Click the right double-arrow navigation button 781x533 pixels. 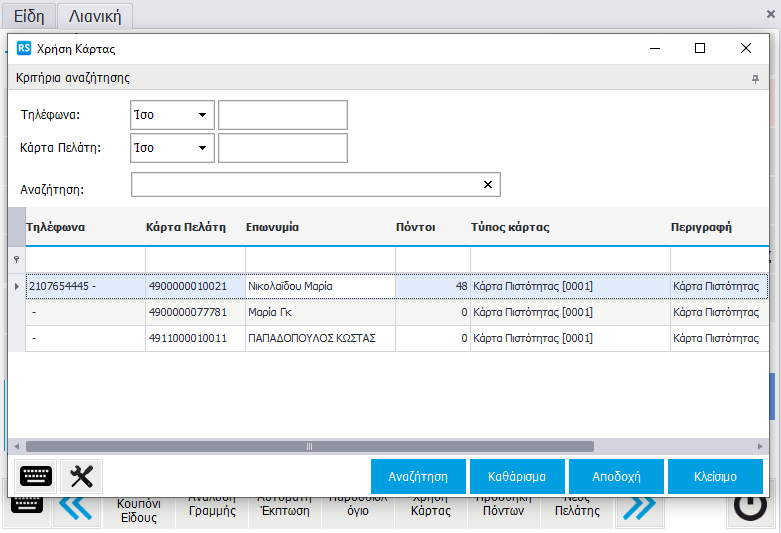641,509
